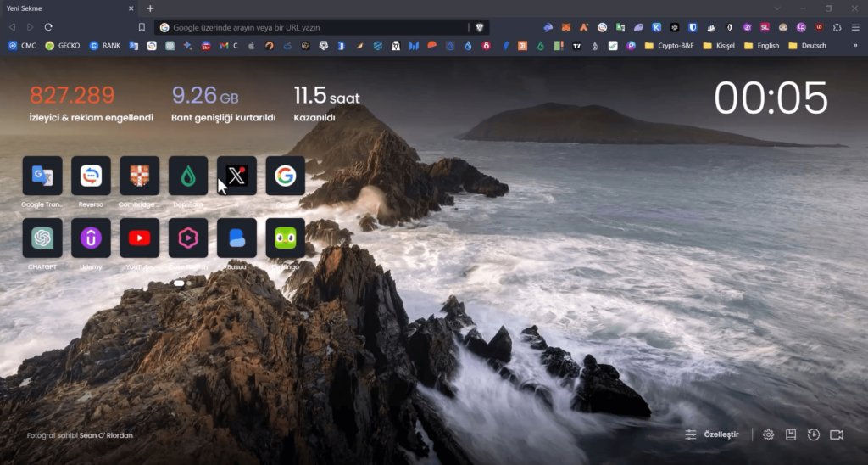Open the Reverso shortcut tile
868x465 pixels.
click(x=91, y=176)
